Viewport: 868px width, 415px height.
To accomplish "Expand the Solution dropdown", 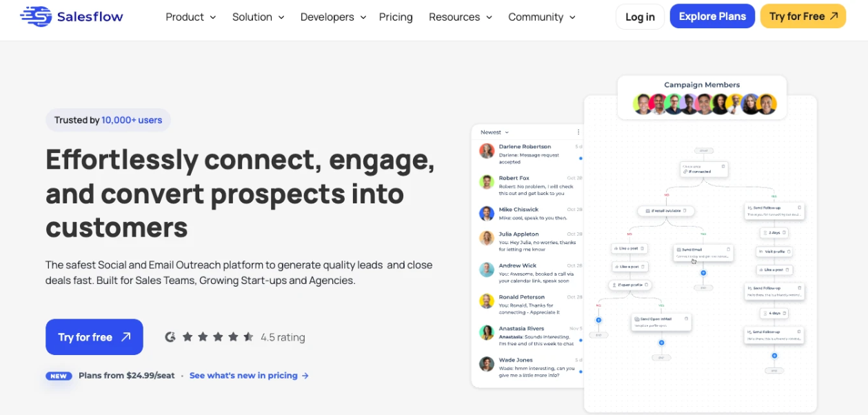I will (x=259, y=17).
